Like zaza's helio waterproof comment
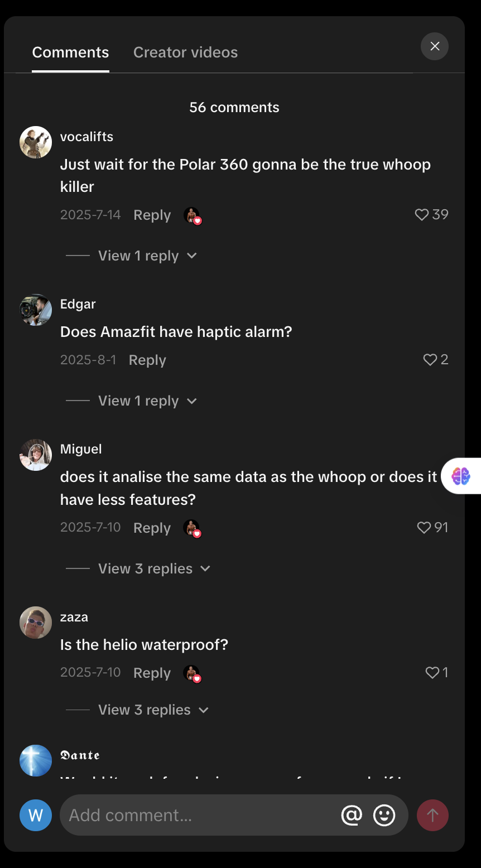481x868 pixels. (432, 673)
